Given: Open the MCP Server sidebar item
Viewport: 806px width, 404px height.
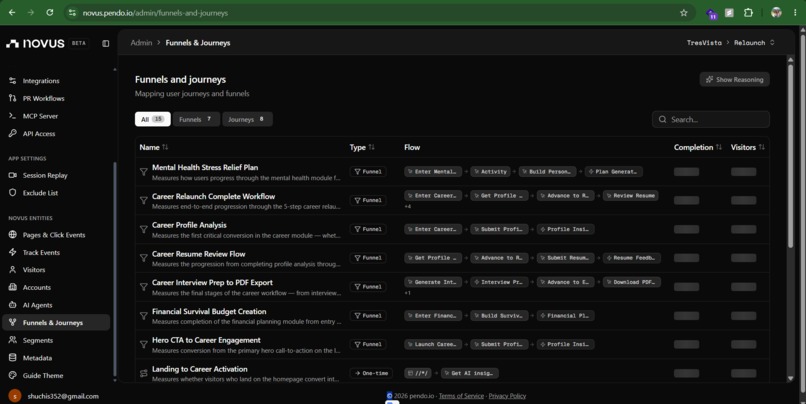Looking at the screenshot, I should tap(40, 116).
